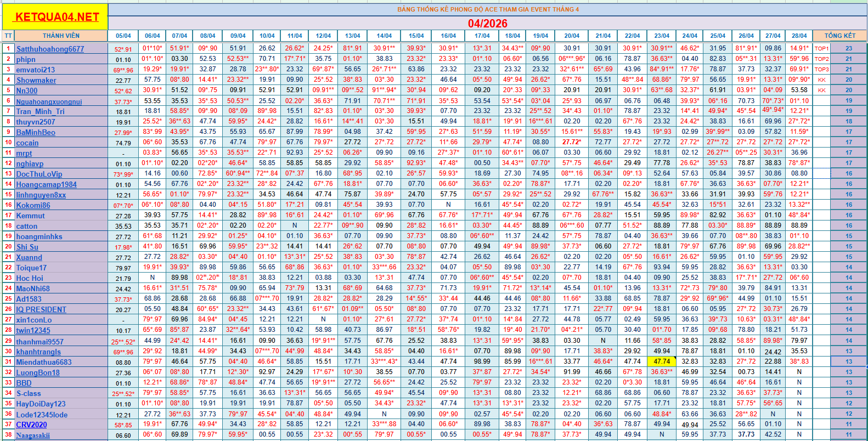Click the Lode12345lode member name
The image size is (868, 441).
(42, 415)
